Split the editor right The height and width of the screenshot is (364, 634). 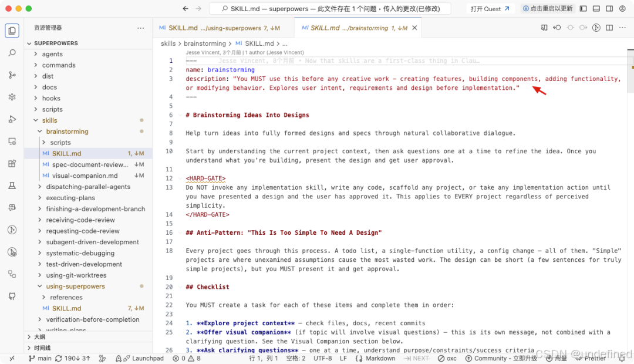point(609,28)
